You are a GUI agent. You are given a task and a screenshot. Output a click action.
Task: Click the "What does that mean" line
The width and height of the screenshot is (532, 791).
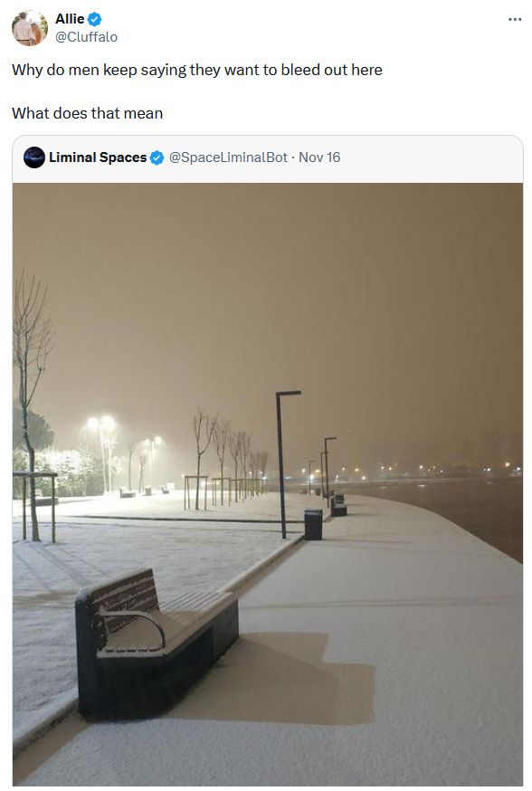pyautogui.click(x=87, y=113)
